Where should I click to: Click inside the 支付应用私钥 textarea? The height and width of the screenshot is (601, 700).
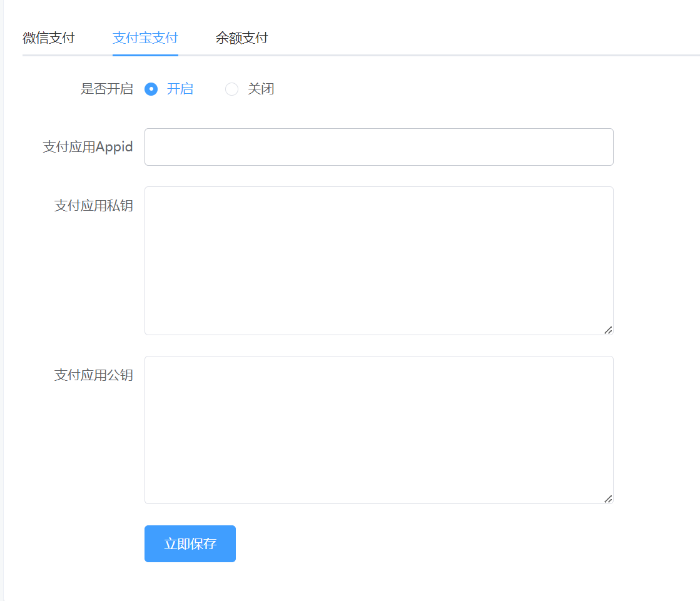tap(379, 261)
